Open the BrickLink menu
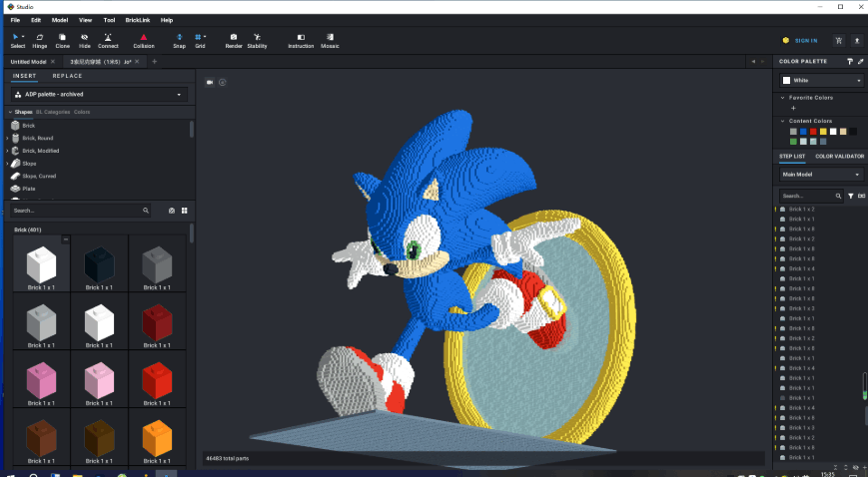The width and height of the screenshot is (868, 477). [x=137, y=20]
